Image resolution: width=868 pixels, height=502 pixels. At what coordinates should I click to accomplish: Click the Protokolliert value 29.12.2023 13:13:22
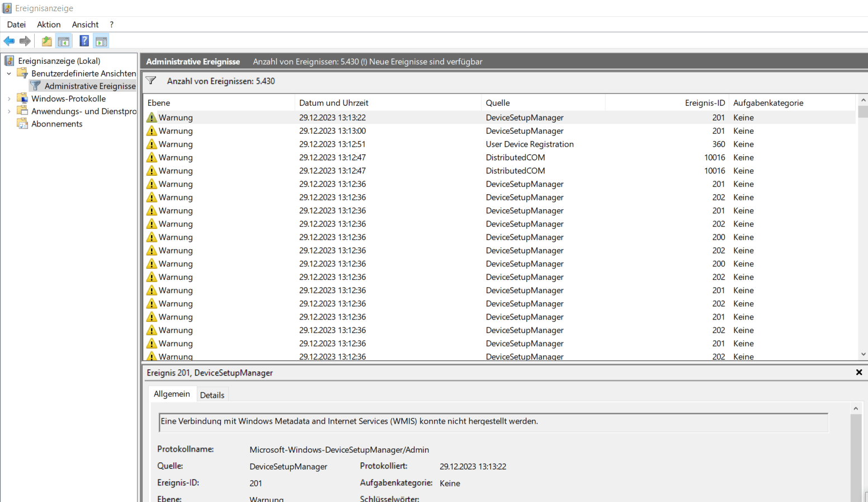point(473,466)
